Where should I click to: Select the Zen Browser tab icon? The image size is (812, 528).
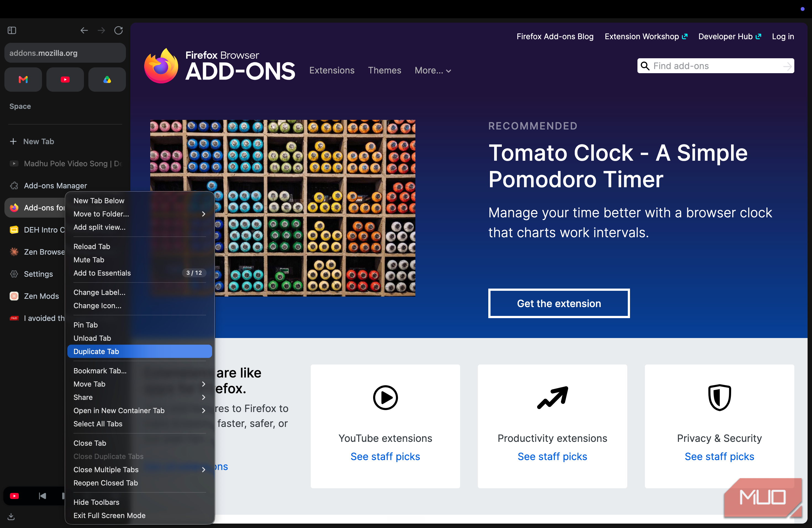tap(14, 252)
